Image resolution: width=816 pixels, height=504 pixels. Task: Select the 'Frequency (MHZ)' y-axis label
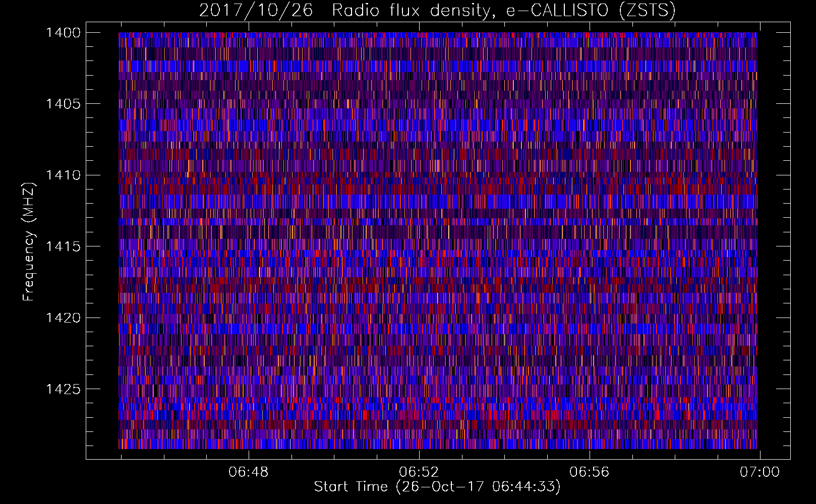(29, 241)
